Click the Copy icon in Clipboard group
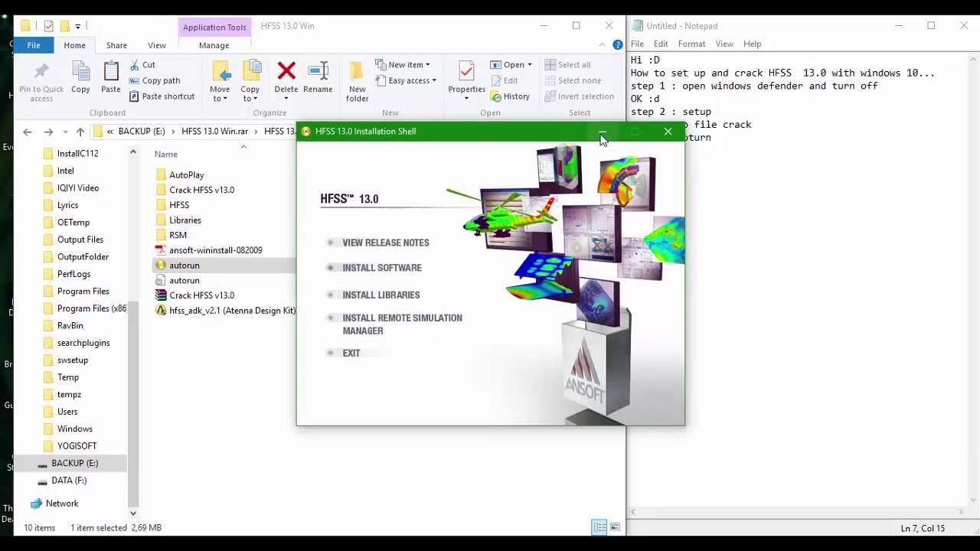 (80, 71)
